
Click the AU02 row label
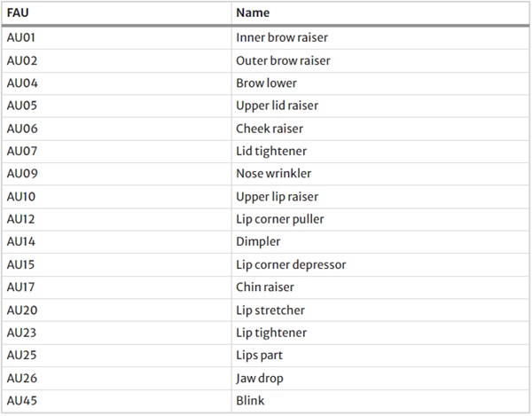click(x=22, y=60)
